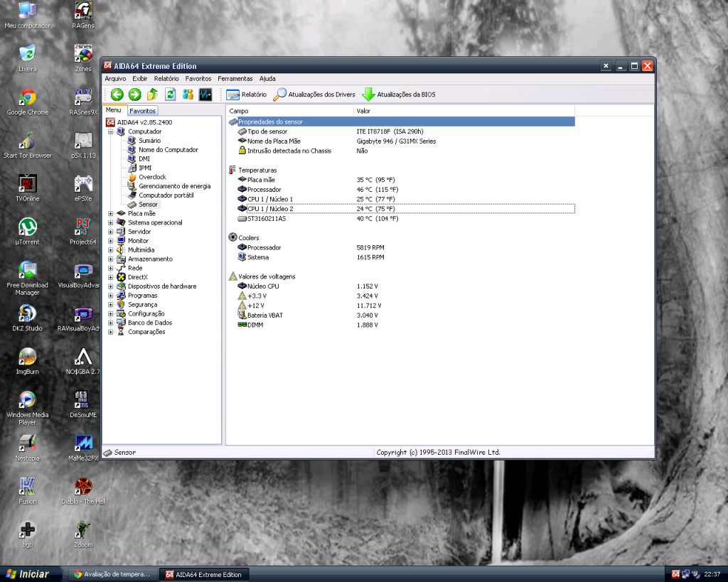Viewport: 728px width, 582px height.
Task: Click the clock in the system tray
Action: click(x=712, y=573)
